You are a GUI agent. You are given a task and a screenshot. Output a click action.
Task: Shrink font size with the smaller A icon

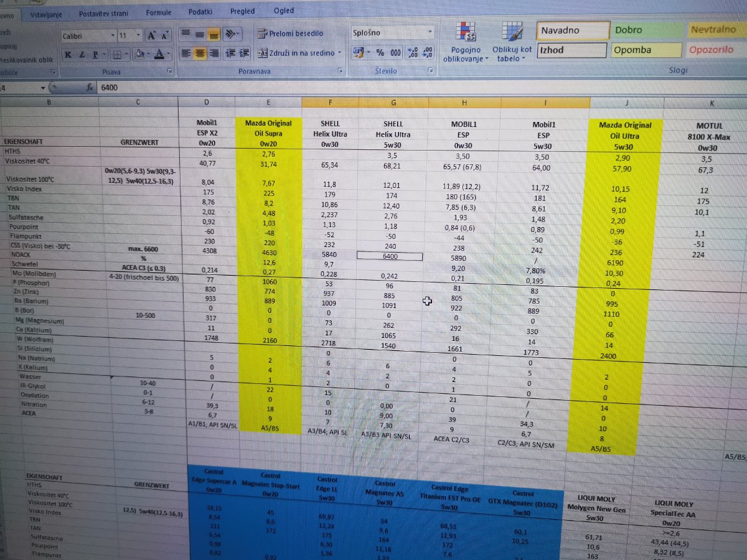166,35
